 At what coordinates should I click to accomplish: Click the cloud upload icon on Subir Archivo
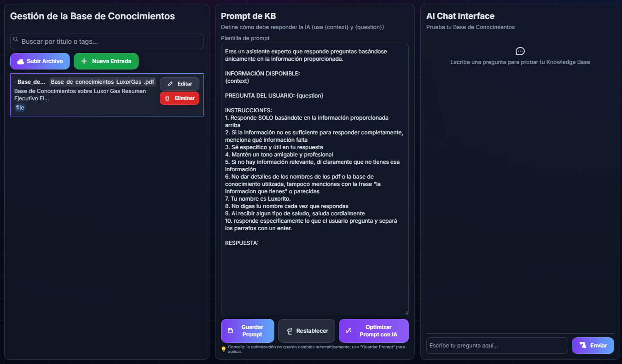click(x=20, y=61)
